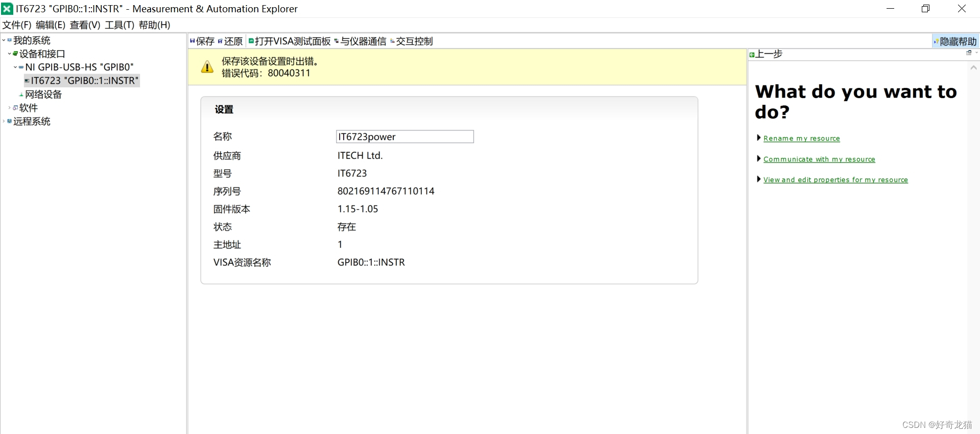This screenshot has height=434, width=980.
Task: Click the icon beside 远程系统
Action: coord(10,121)
